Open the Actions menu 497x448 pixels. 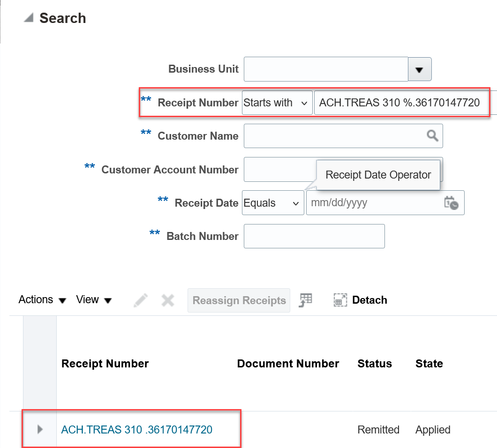(x=42, y=300)
